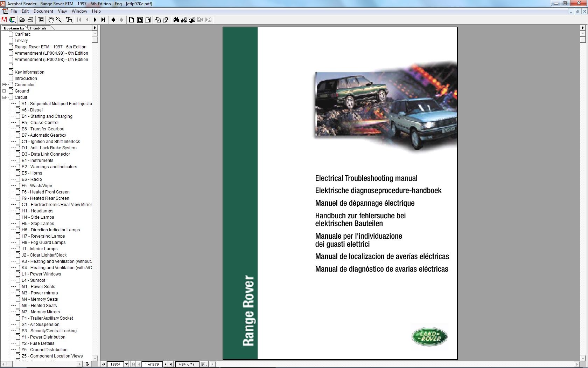
Task: Click bookmarks panel scroll down arrow
Action: click(x=95, y=358)
